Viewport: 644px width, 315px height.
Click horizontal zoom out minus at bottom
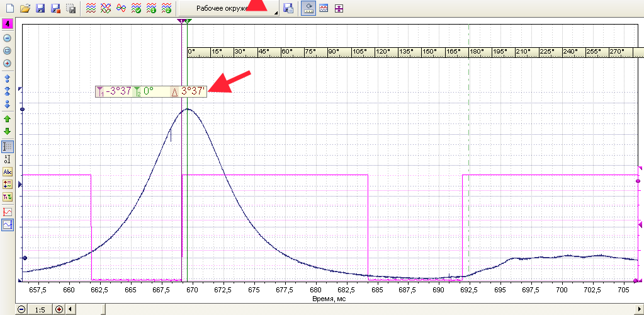pyautogui.click(x=21, y=310)
